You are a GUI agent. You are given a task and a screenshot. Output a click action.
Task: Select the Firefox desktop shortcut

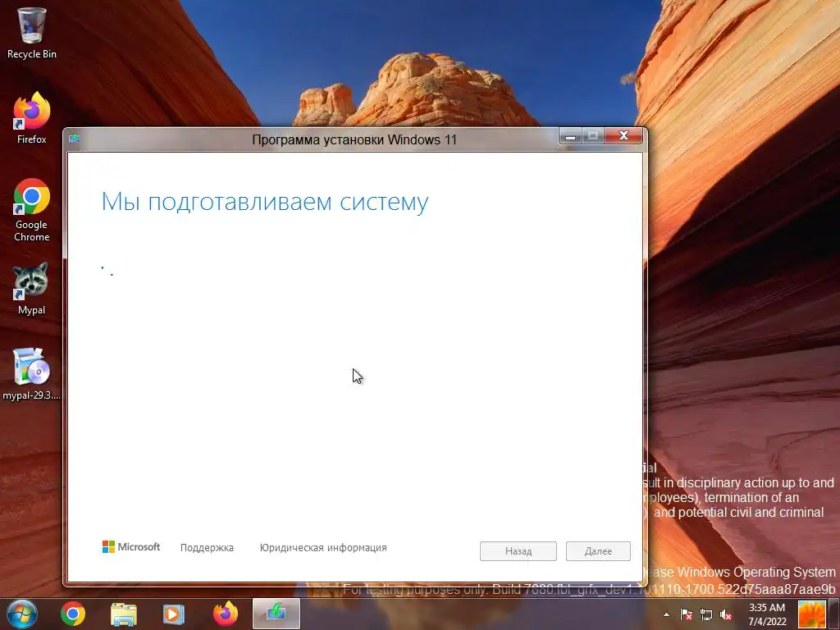[x=32, y=118]
